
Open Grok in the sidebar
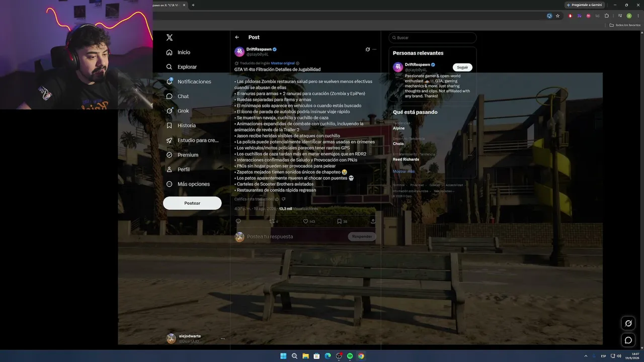(177, 111)
